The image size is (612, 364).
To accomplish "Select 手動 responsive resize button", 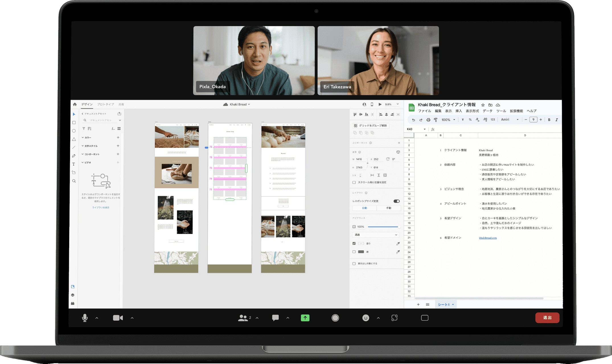I will [x=389, y=208].
